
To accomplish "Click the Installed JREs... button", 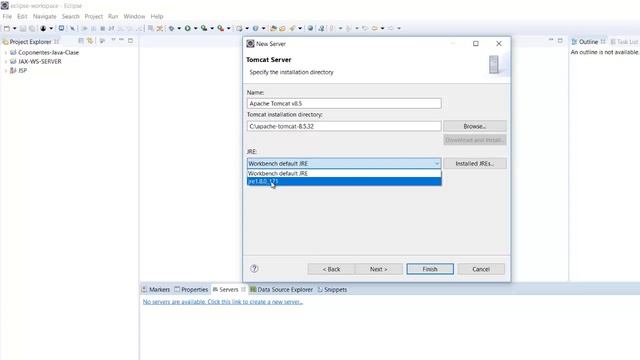I will (x=475, y=163).
